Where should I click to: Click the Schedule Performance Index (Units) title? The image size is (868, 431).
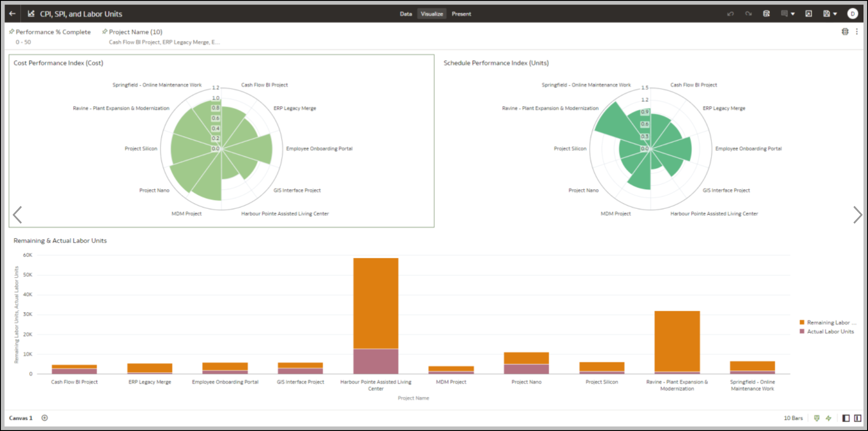click(496, 63)
